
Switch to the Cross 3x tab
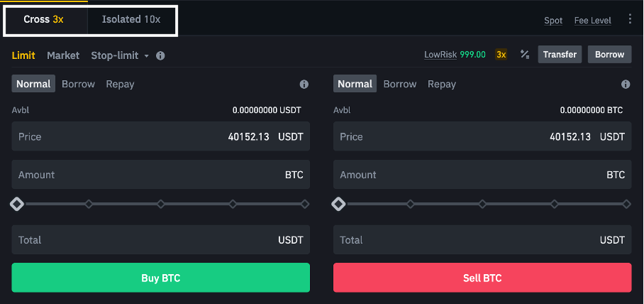pos(43,19)
